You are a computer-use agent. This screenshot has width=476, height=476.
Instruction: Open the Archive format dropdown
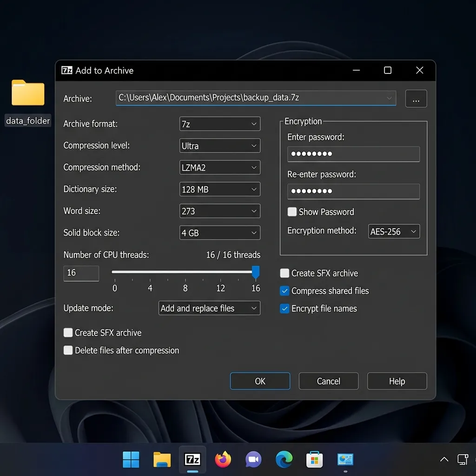pyautogui.click(x=220, y=124)
